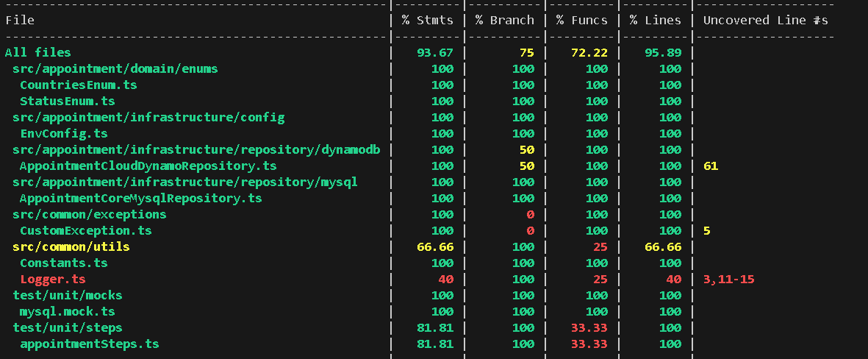Select the 50 branch value for AppointmentCloudDynamoRepository.ts

[527, 166]
